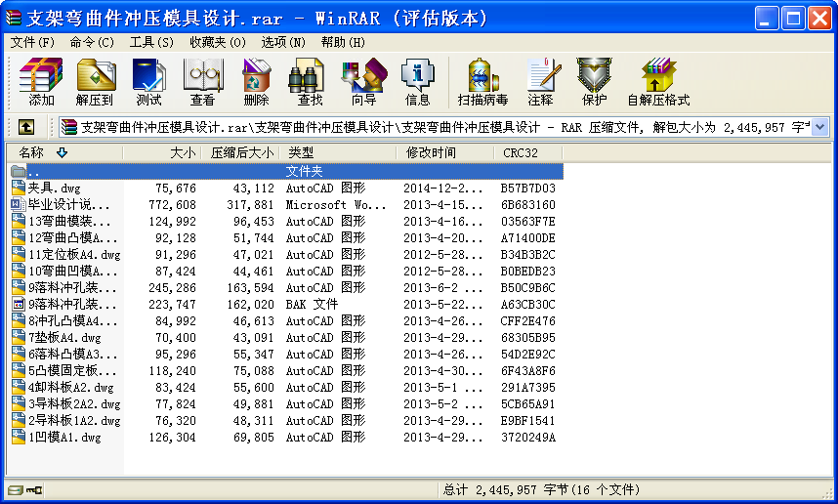Select file 8冲孔凸模A4...
This screenshot has width=838, height=504.
click(x=72, y=320)
